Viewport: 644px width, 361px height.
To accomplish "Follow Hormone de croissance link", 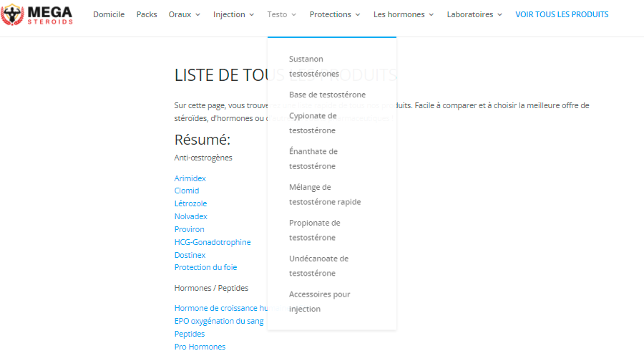I will pyautogui.click(x=220, y=308).
